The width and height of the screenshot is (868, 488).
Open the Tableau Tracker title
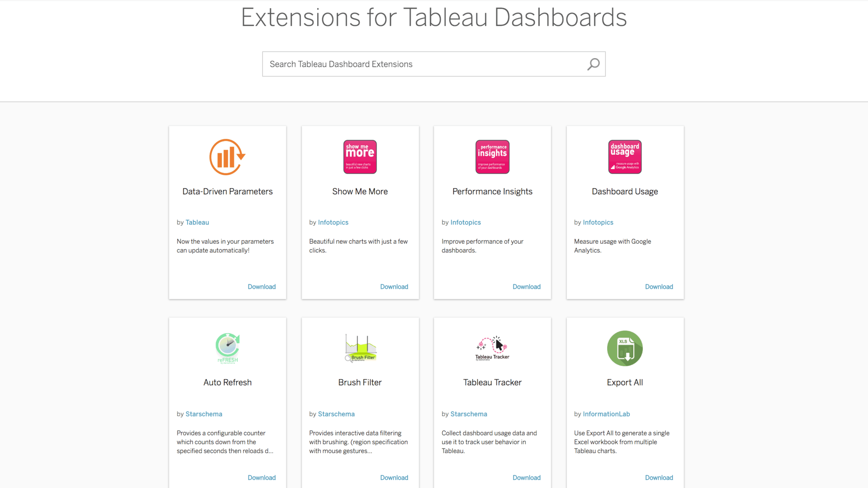tap(492, 382)
